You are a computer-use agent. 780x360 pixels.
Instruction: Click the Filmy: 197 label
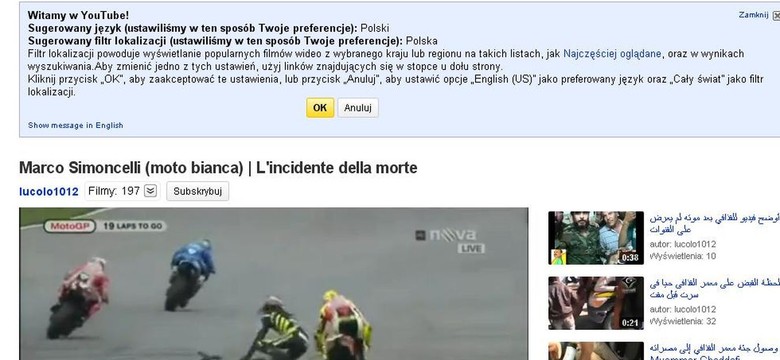(114, 191)
